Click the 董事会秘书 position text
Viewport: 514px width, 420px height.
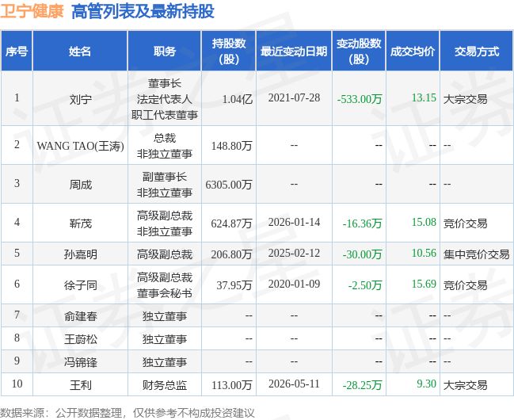(x=165, y=293)
